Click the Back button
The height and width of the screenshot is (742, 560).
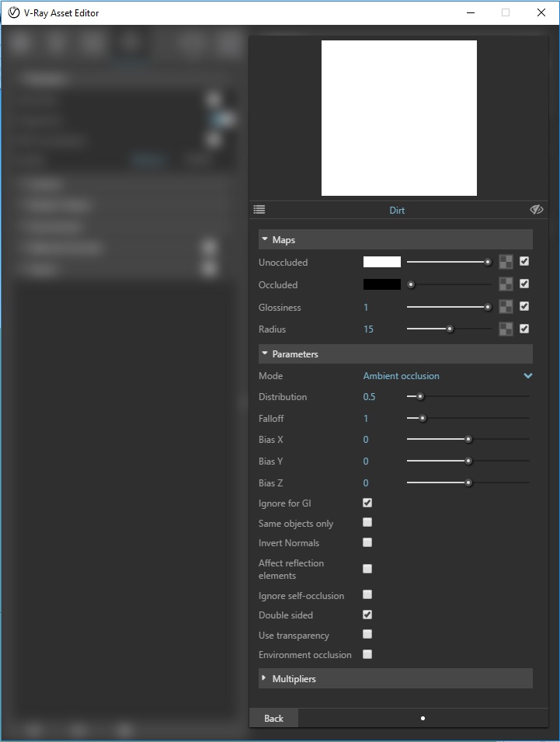[x=274, y=719]
